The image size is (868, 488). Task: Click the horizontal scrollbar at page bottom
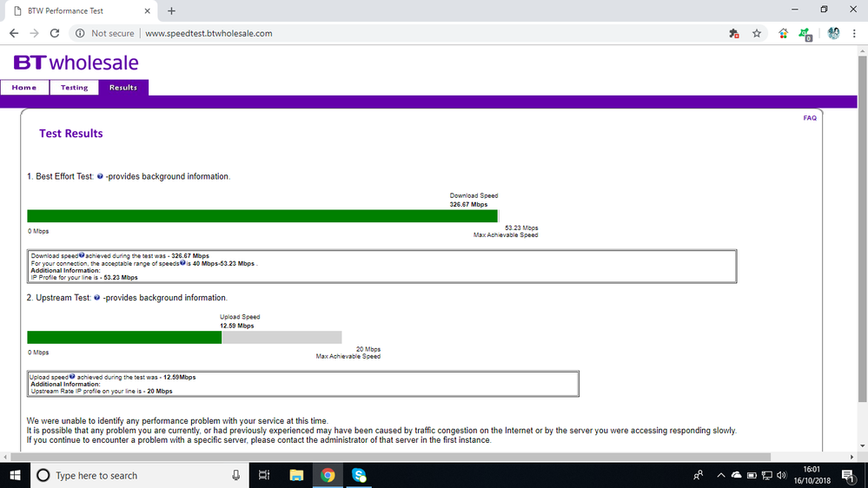tap(391, 457)
